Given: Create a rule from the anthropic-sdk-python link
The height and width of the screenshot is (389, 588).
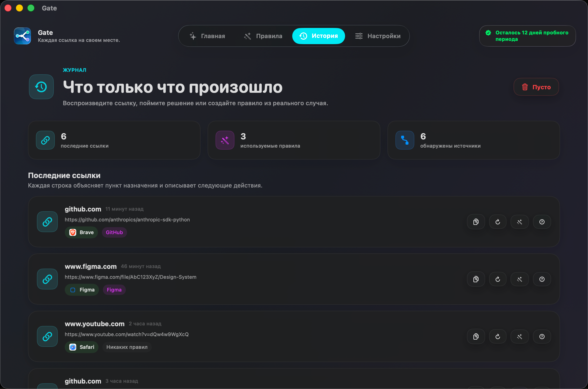Looking at the screenshot, I should click(520, 222).
